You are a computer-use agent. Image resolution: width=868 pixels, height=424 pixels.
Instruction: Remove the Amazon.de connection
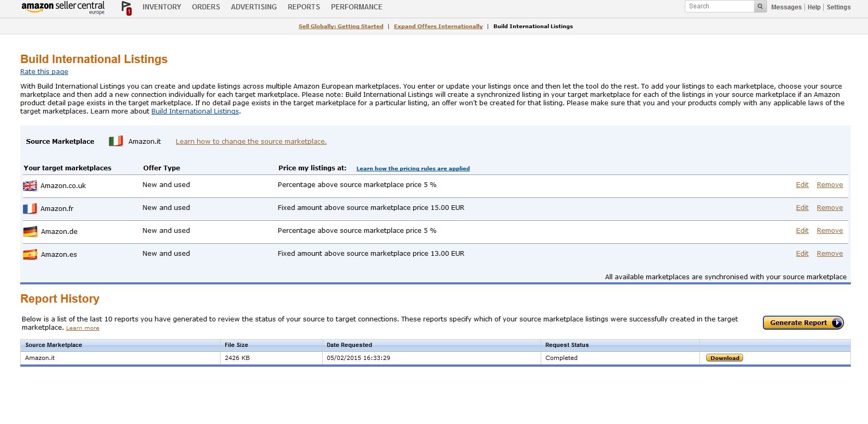[830, 231]
